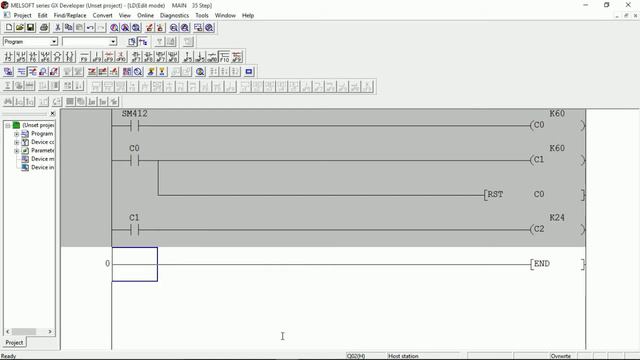Expand the Device comment tree node

17,142
